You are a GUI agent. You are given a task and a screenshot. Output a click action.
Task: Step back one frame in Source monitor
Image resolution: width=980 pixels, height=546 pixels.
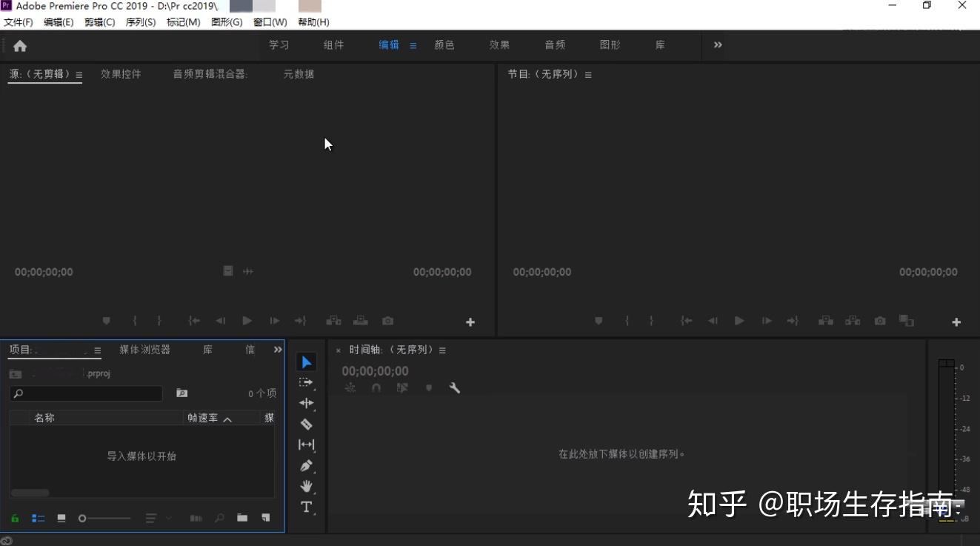tap(221, 321)
